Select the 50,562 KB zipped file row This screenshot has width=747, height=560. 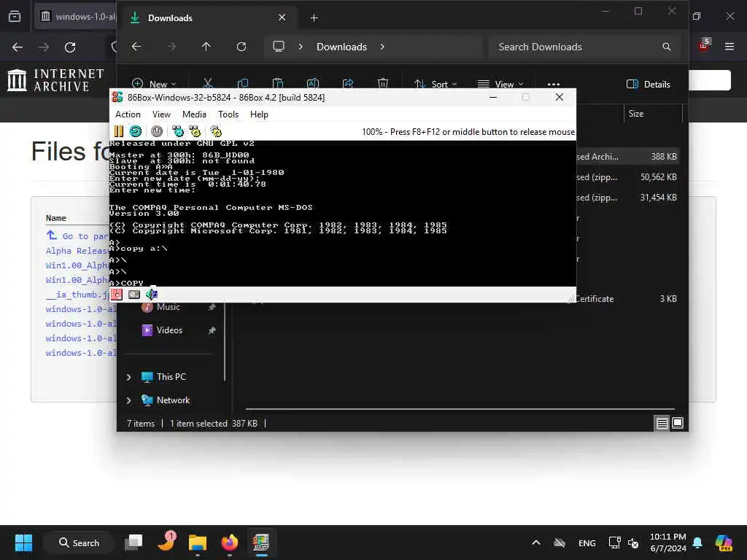(627, 177)
